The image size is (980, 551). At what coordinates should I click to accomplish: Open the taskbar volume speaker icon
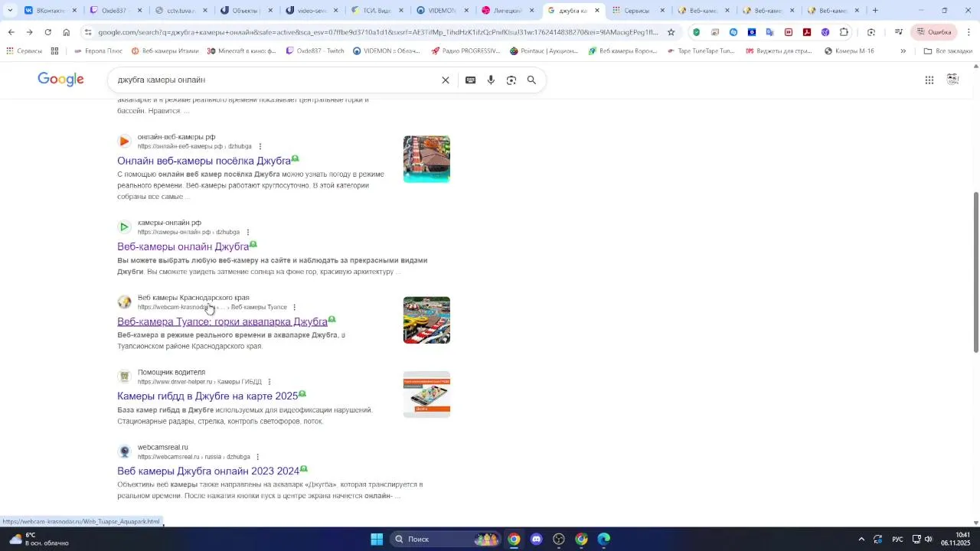pyautogui.click(x=928, y=539)
